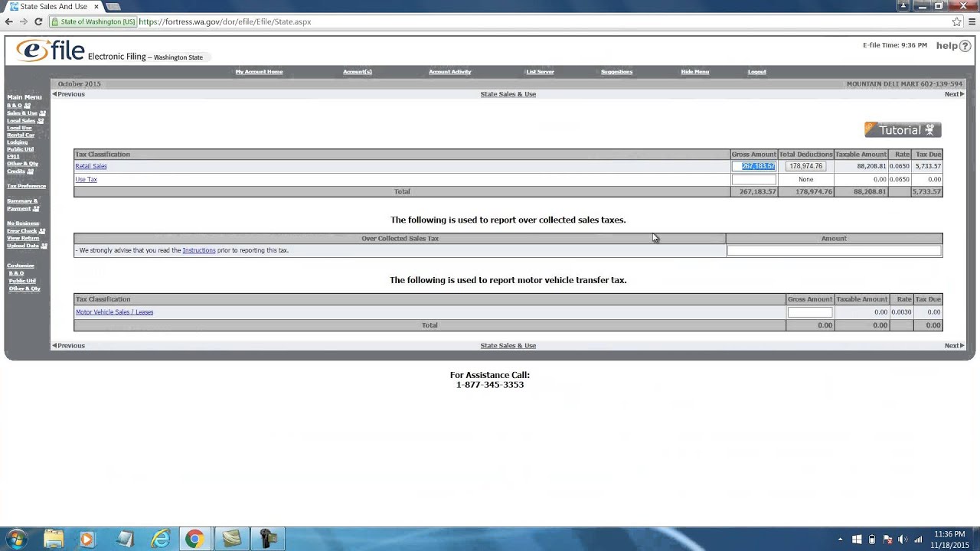The height and width of the screenshot is (551, 980).
Task: Open E911 in the main menu
Action: click(x=13, y=157)
